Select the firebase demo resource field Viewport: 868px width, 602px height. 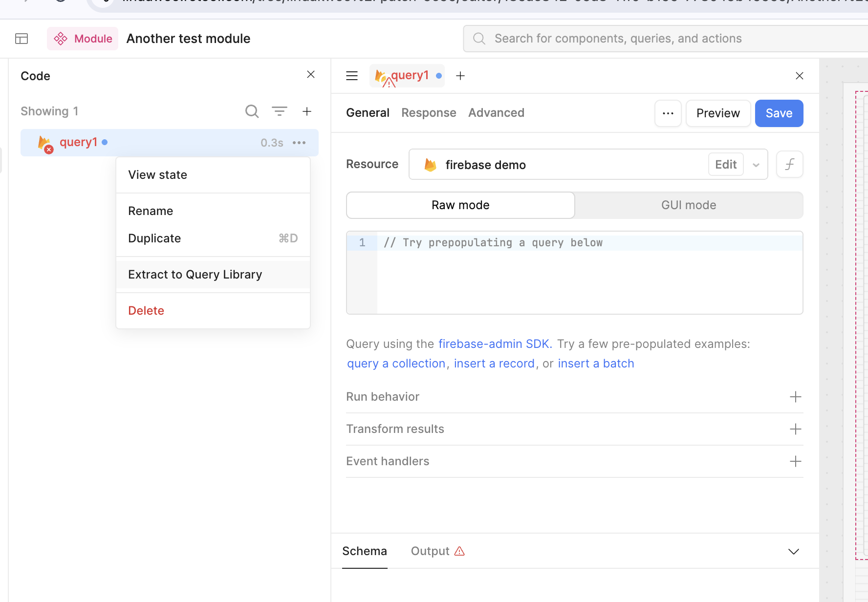[588, 164]
